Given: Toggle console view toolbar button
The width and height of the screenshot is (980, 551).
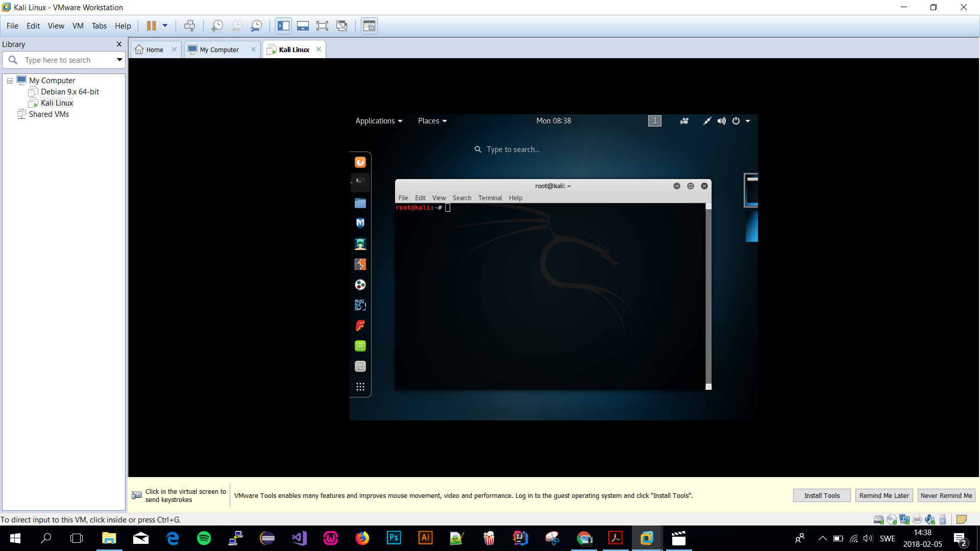Looking at the screenshot, I should pyautogui.click(x=369, y=26).
